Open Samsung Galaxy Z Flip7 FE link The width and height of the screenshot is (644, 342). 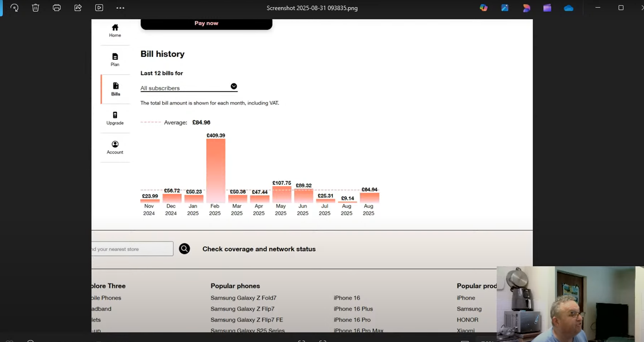(x=247, y=319)
